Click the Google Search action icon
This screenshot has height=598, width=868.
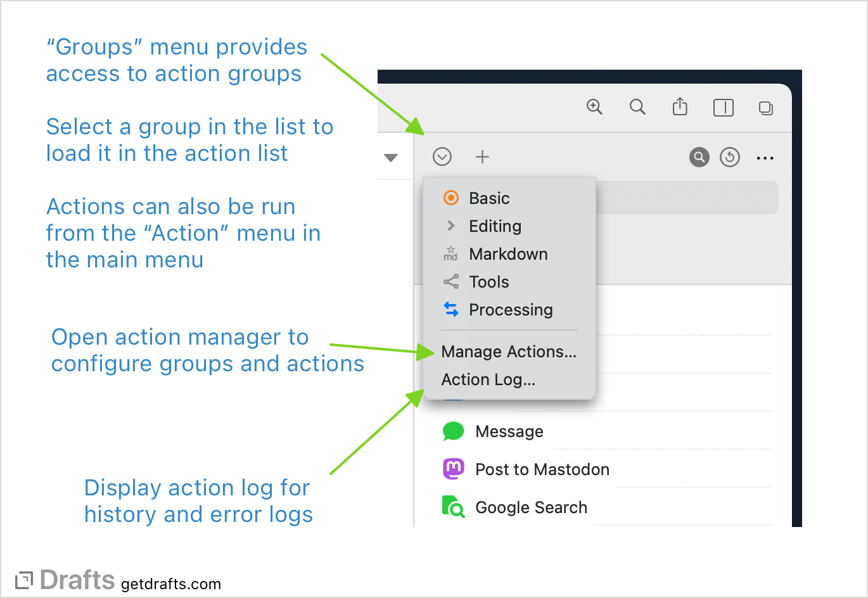click(452, 507)
